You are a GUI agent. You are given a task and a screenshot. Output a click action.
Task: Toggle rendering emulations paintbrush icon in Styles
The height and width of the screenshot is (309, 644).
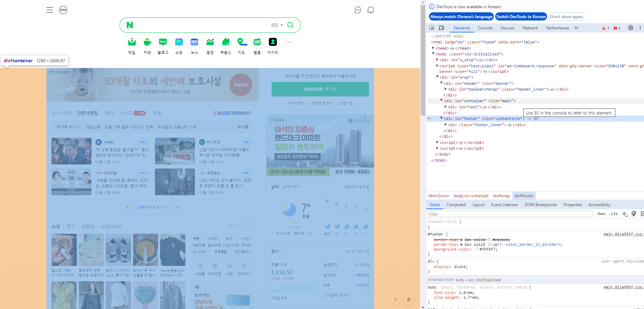pos(634,214)
